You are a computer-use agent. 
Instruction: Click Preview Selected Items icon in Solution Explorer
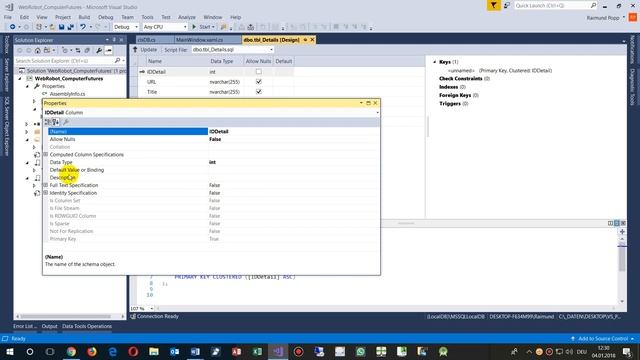click(109, 50)
